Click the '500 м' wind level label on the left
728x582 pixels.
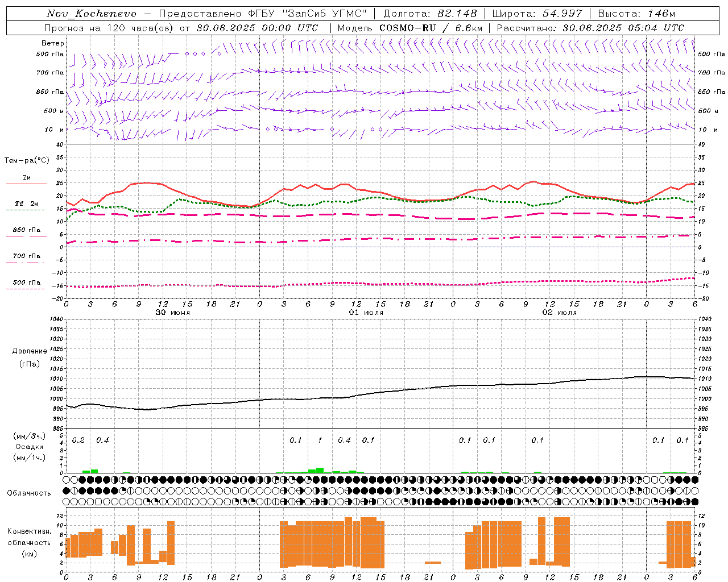point(54,111)
